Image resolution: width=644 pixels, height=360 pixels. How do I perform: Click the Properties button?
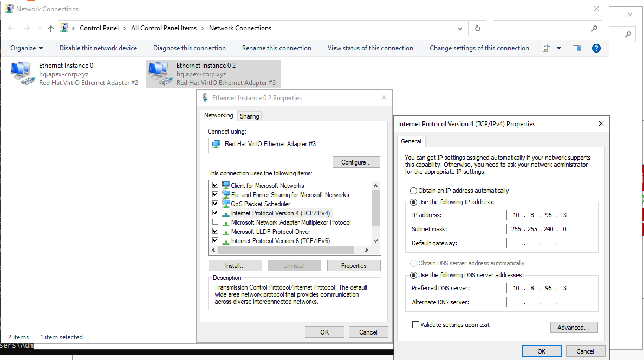coord(354,266)
